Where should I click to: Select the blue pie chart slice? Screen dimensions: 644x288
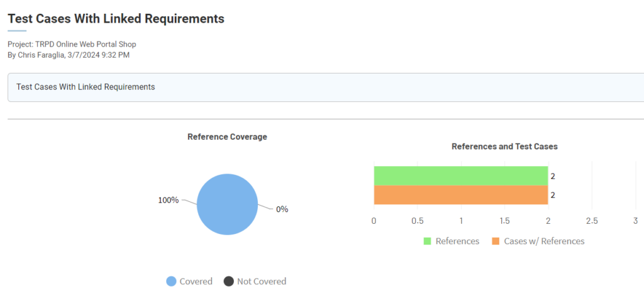227,205
